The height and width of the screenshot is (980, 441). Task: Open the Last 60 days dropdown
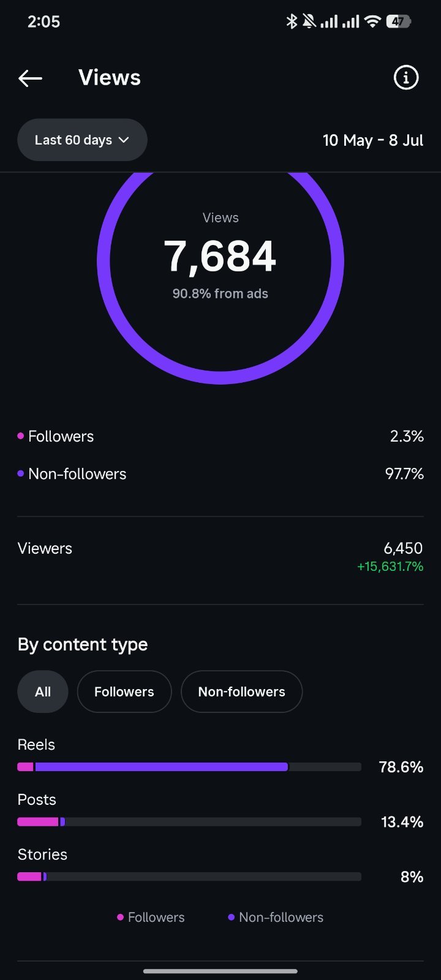pyautogui.click(x=82, y=140)
